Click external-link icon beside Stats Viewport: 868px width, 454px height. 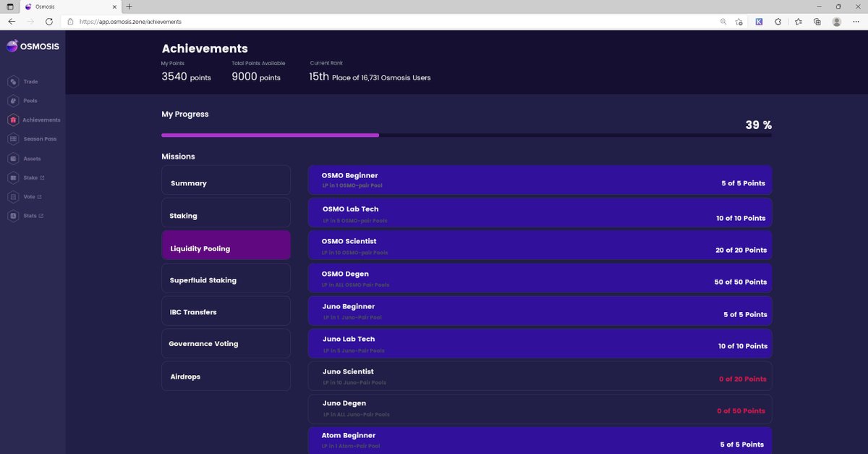pyautogui.click(x=41, y=216)
